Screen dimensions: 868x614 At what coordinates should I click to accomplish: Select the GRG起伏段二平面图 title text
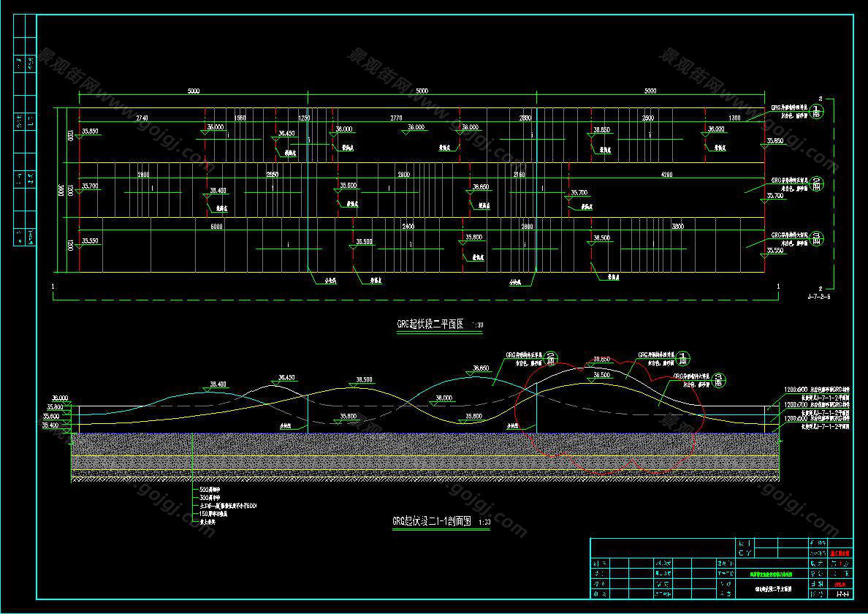(x=430, y=325)
